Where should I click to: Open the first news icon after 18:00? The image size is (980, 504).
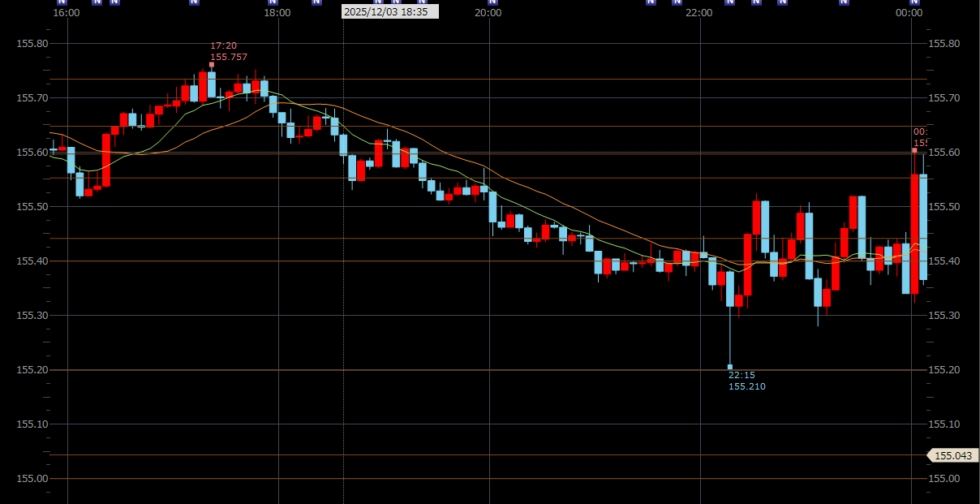[316, 2]
